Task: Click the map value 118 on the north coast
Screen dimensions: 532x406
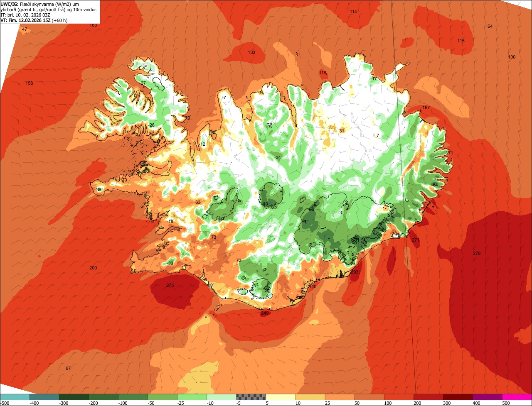Action: (x=323, y=73)
